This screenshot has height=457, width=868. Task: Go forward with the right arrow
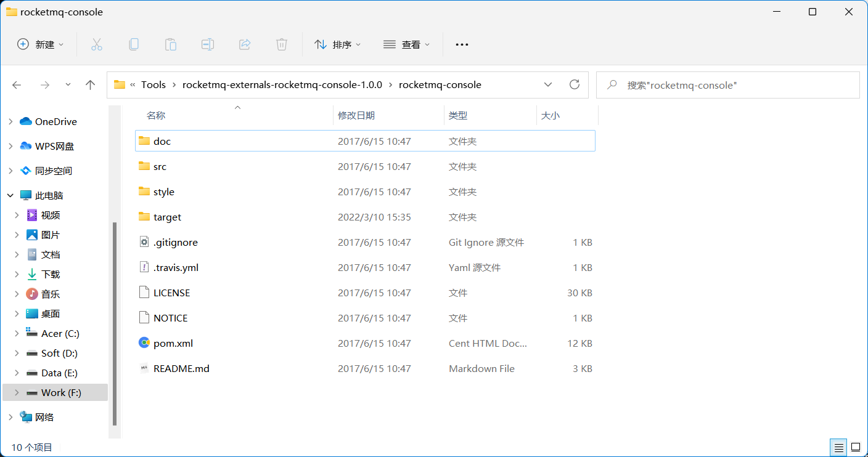tap(44, 85)
